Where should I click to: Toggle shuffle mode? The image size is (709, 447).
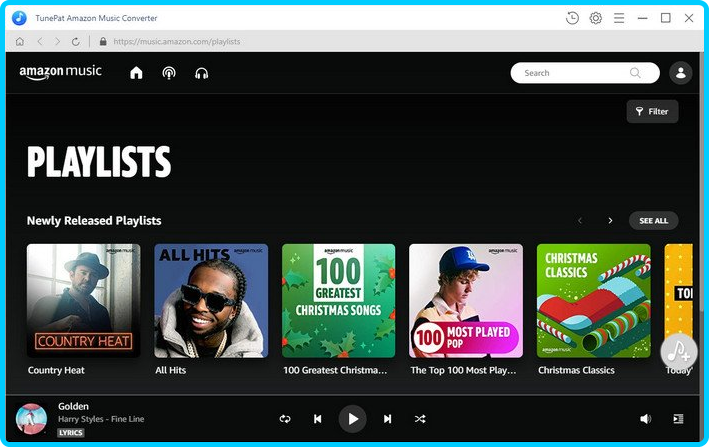[x=420, y=419]
